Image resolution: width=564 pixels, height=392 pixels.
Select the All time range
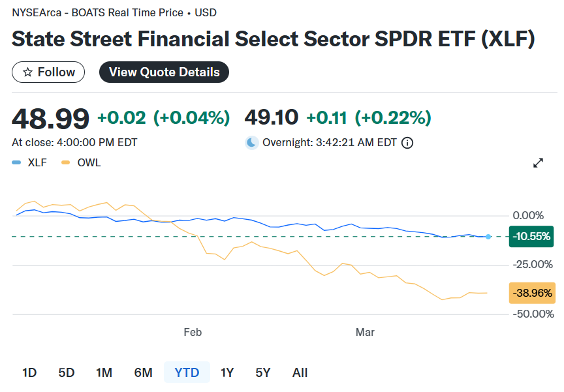(300, 372)
